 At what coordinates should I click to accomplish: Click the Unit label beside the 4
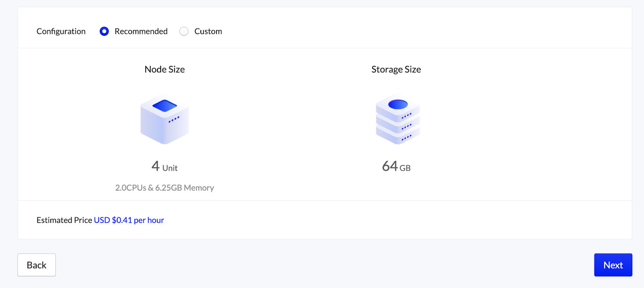click(x=170, y=168)
